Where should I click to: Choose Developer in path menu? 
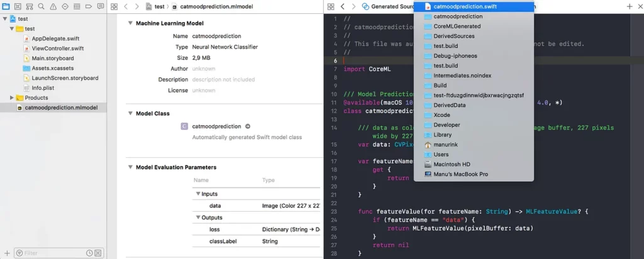[x=474, y=124]
